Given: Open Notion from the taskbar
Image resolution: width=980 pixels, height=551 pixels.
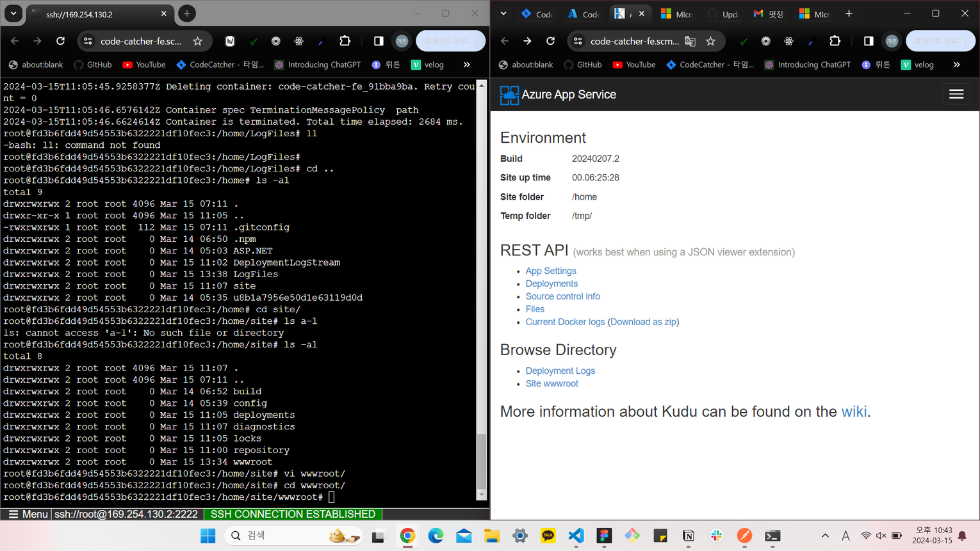Looking at the screenshot, I should (x=689, y=536).
